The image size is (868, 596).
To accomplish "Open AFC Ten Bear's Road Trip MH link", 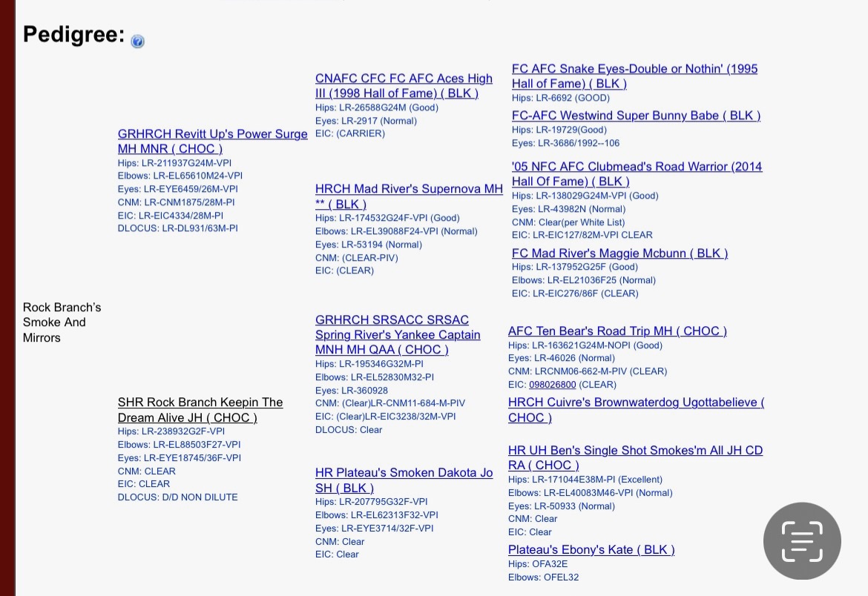I will pos(617,331).
